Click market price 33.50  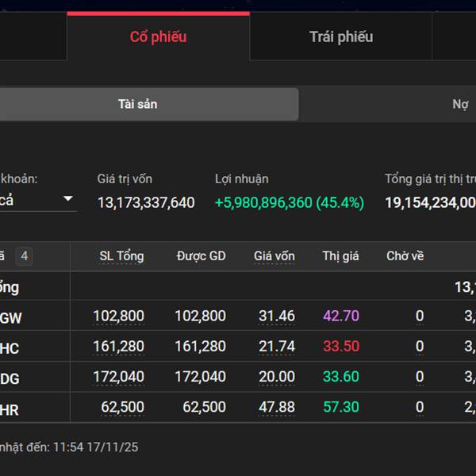tap(341, 346)
